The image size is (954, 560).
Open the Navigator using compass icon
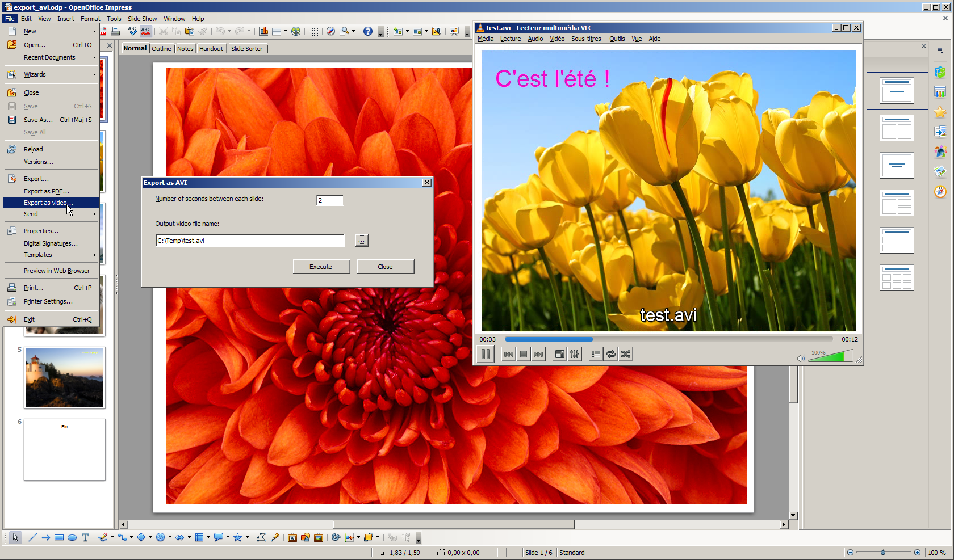click(330, 31)
